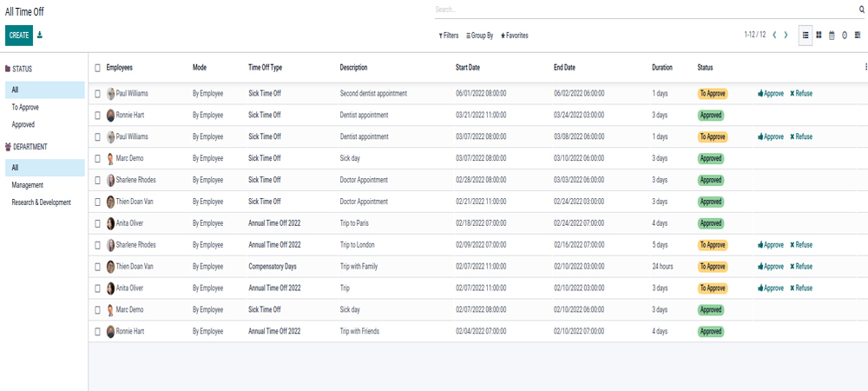Screen dimensions: 868x391
Task: Filter status by To Approve
Action: coord(25,107)
